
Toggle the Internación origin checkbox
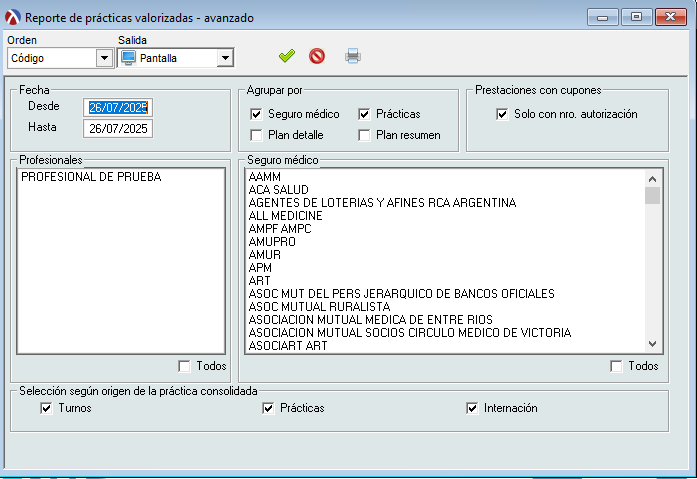473,408
